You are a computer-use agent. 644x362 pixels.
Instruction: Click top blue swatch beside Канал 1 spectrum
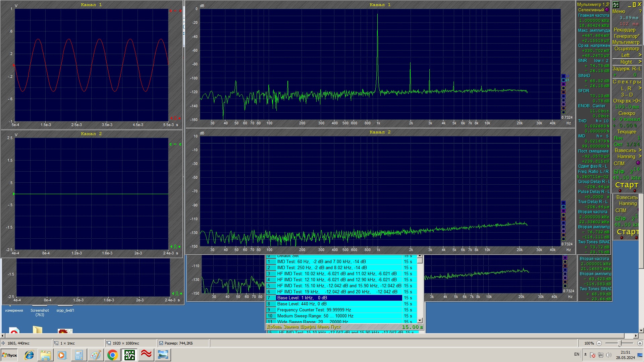tap(563, 76)
